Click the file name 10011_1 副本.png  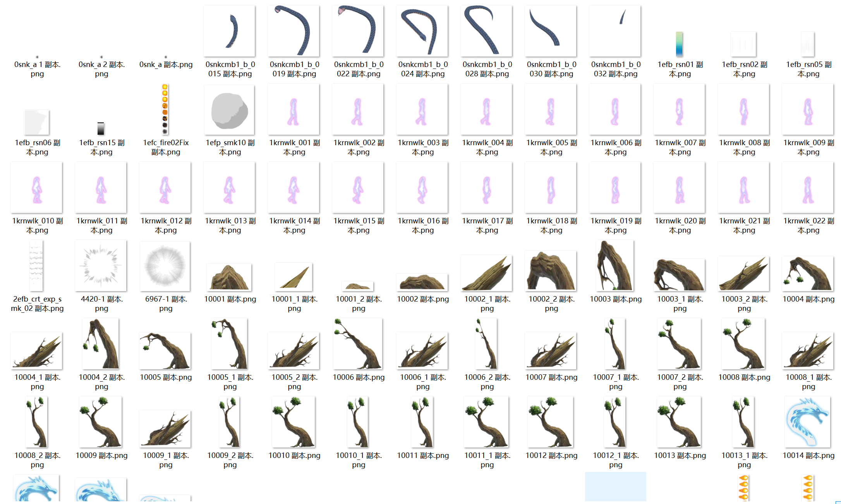click(x=487, y=460)
